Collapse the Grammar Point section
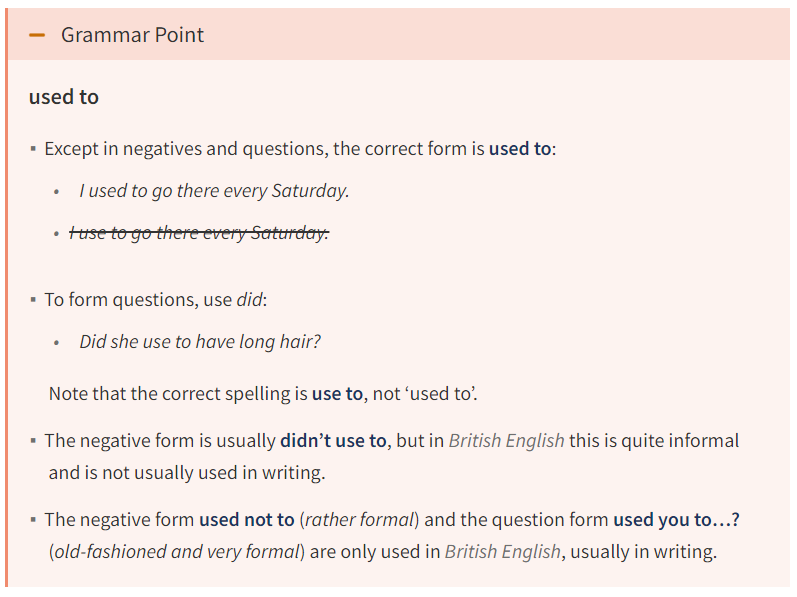The height and width of the screenshot is (597, 797). [x=399, y=35]
